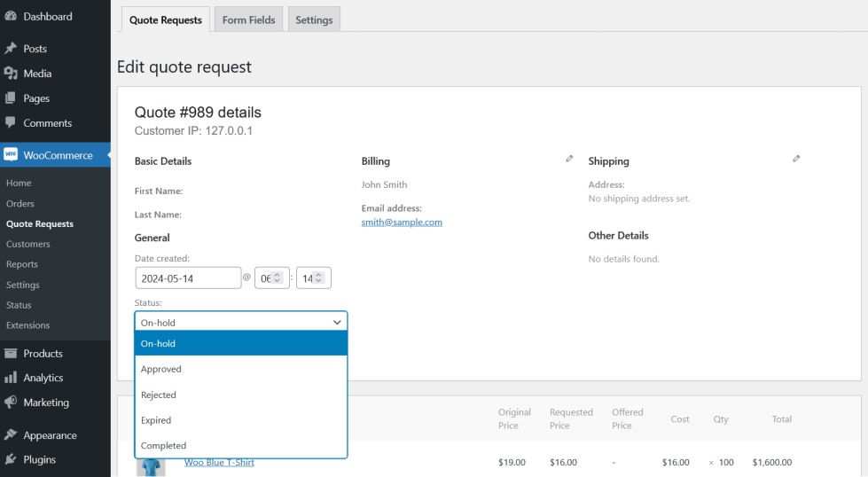This screenshot has width=868, height=477.
Task: Click the Media library icon
Action: click(x=11, y=74)
